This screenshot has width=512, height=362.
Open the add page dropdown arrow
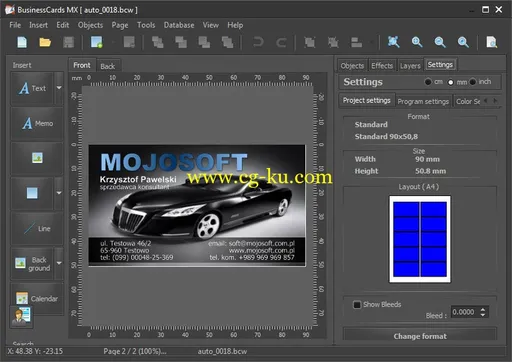click(x=113, y=43)
